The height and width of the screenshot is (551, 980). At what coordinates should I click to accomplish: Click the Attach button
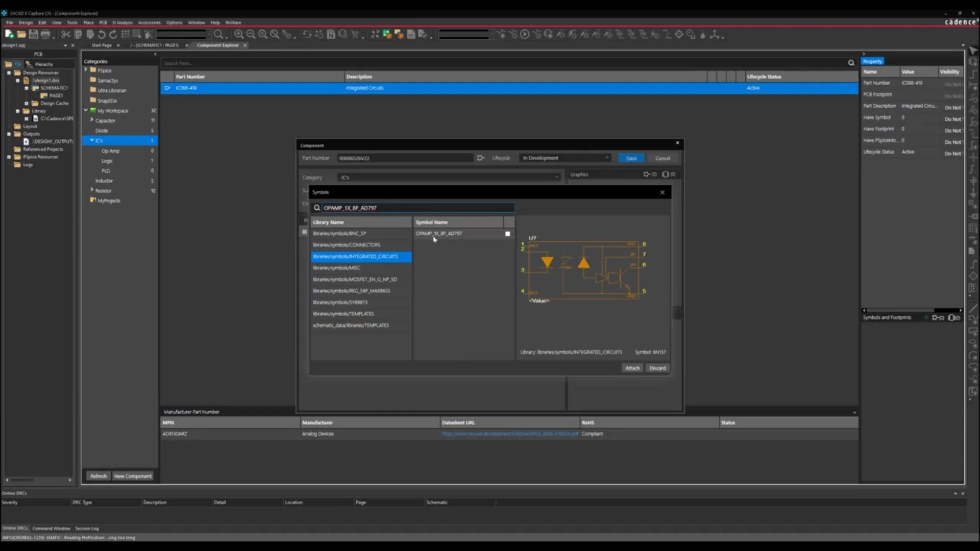point(632,368)
